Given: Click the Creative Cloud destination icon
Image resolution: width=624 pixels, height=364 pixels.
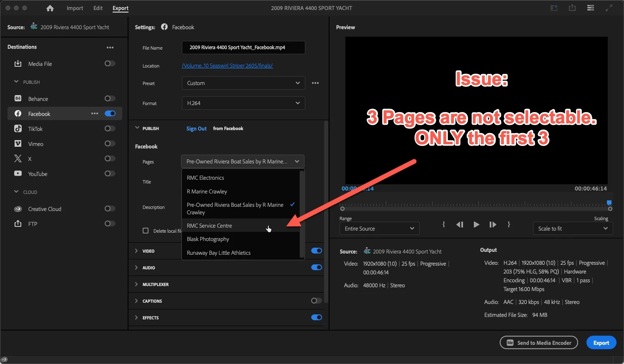Looking at the screenshot, I should 18,209.
